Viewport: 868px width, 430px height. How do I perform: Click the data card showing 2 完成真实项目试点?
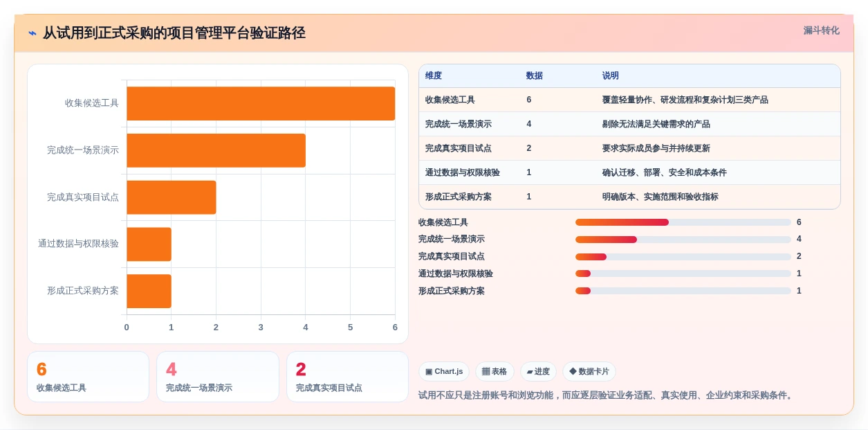point(347,377)
